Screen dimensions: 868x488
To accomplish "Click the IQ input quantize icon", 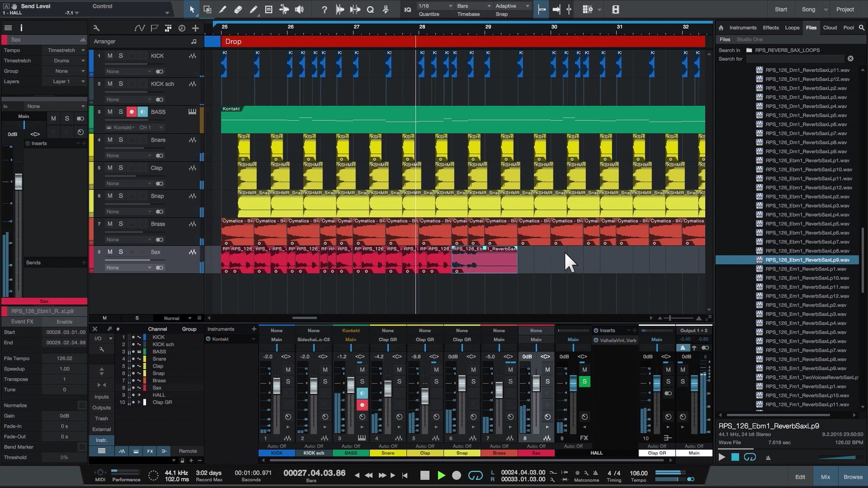I will pos(408,9).
